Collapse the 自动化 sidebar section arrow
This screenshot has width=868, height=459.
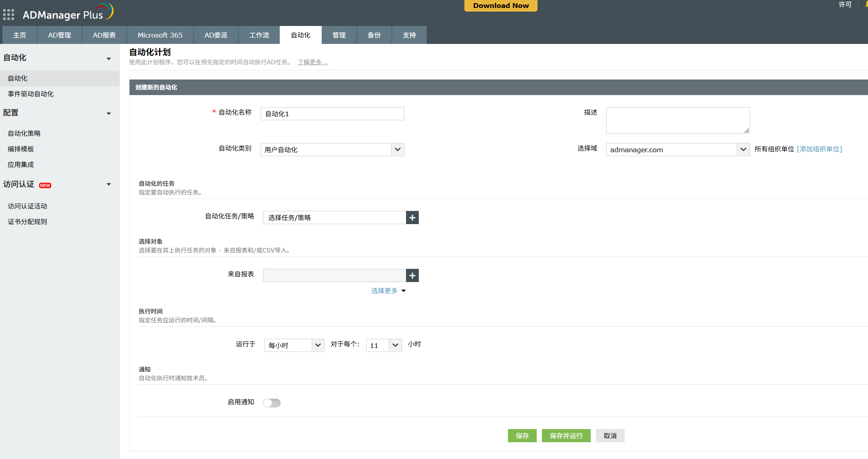pos(109,59)
